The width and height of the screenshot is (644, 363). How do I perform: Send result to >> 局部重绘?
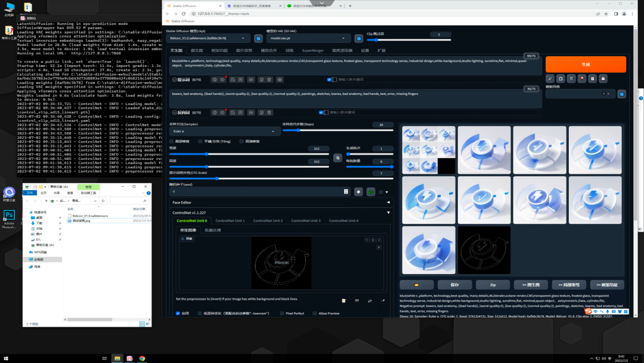tap(569, 285)
